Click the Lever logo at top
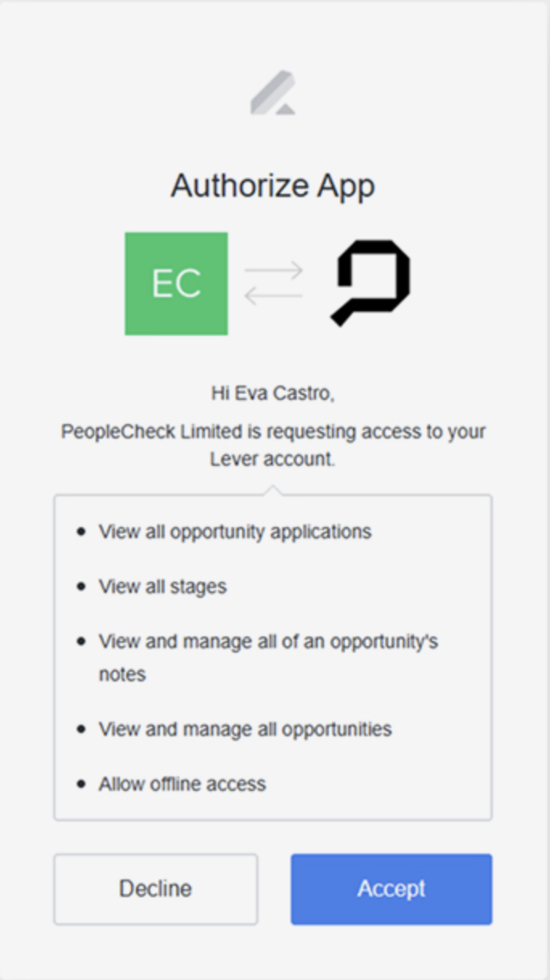Viewport: 550px width, 980px height. click(273, 93)
